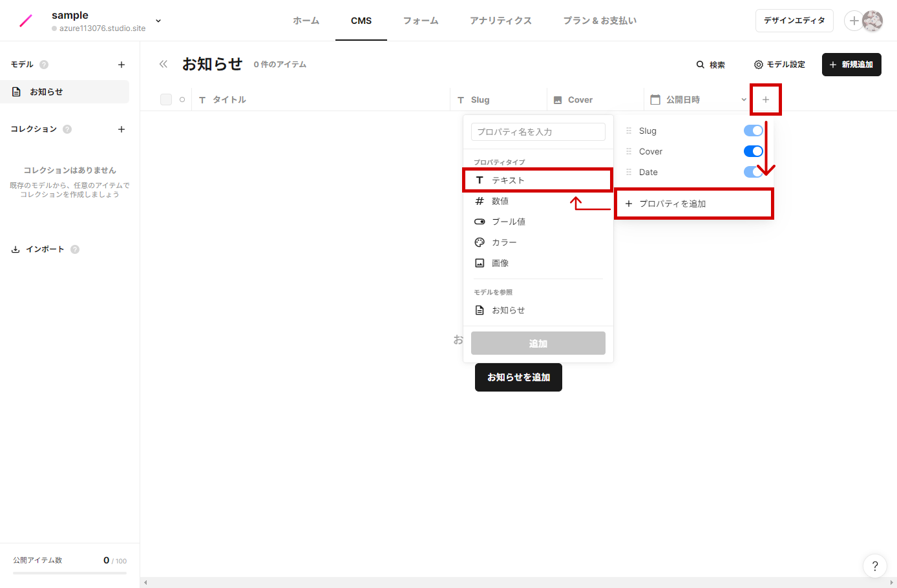This screenshot has width=897, height=588.
Task: Expand the sample project dropdown chevron
Action: [x=158, y=21]
